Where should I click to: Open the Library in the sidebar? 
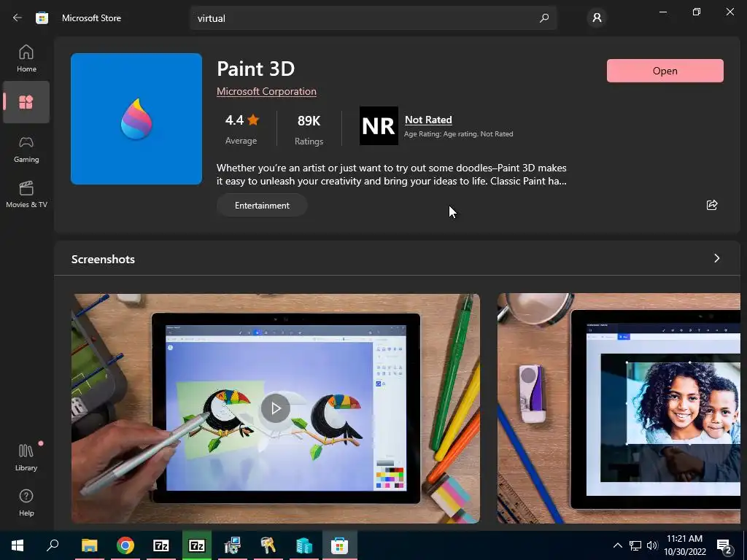coord(26,457)
